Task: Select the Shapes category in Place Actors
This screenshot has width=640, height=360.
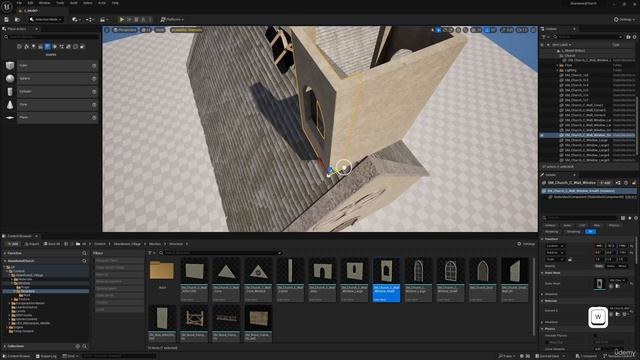Action: [47, 47]
